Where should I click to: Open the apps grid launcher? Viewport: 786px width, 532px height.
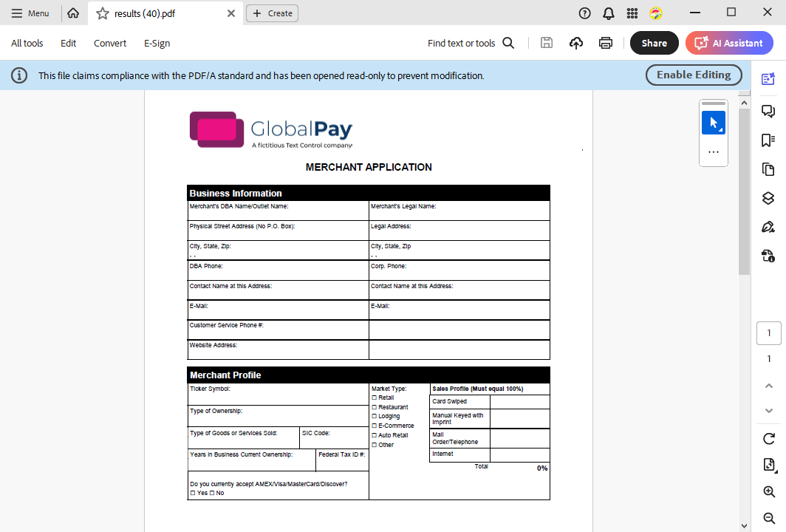pyautogui.click(x=632, y=13)
